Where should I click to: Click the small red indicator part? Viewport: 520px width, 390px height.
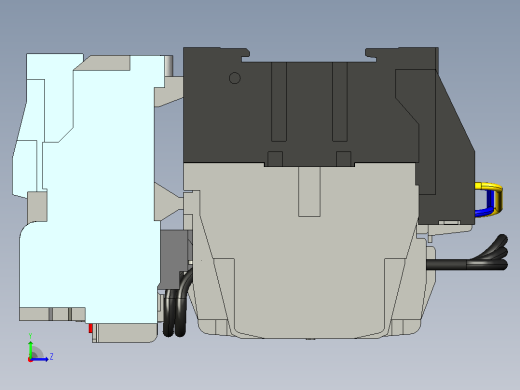(90, 328)
